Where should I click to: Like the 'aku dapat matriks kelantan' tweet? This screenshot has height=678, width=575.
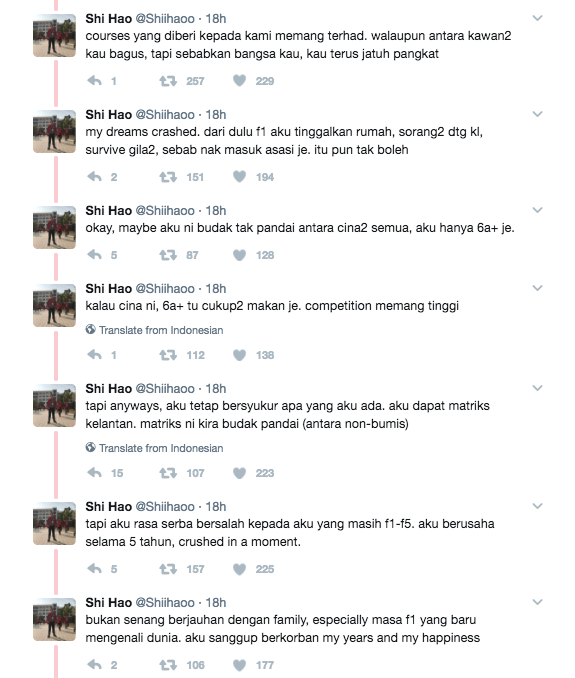point(240,473)
